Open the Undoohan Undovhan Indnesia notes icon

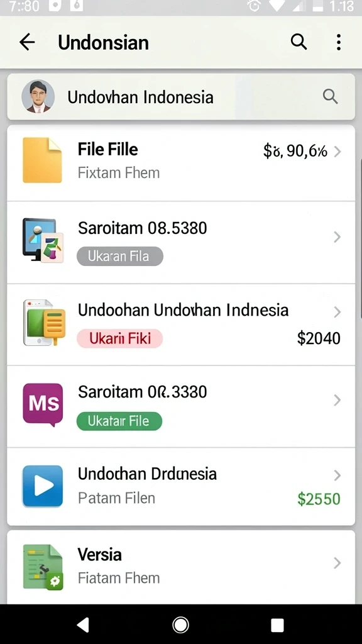click(x=44, y=323)
